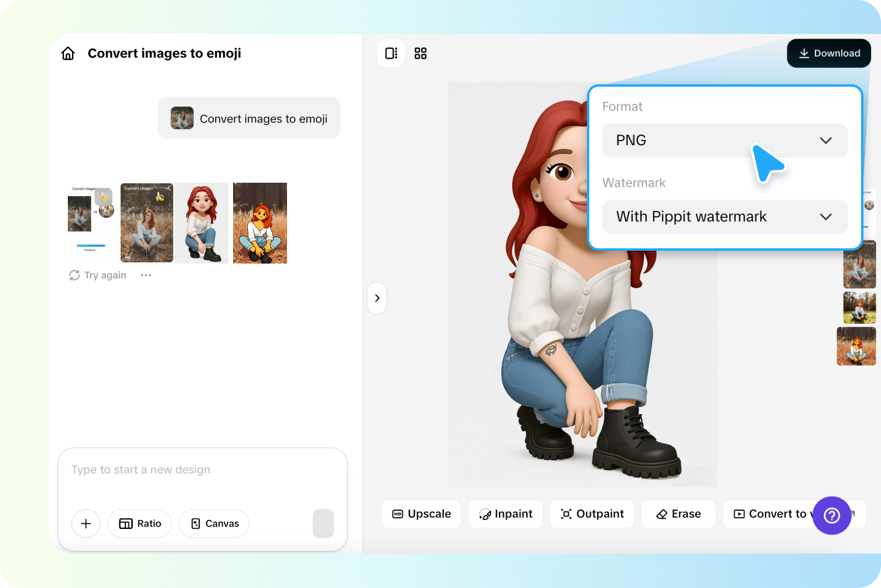Image resolution: width=881 pixels, height=588 pixels.
Task: Switch to grid view of results
Action: [x=421, y=53]
